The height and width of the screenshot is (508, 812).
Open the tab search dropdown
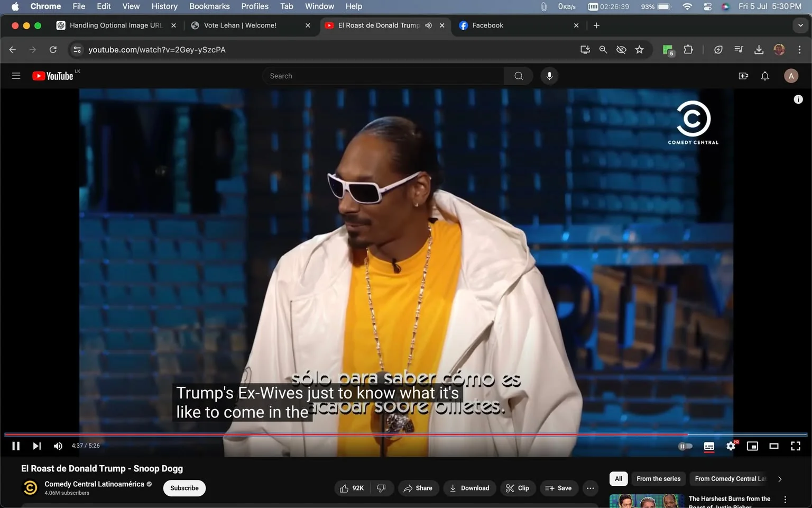[x=800, y=25]
